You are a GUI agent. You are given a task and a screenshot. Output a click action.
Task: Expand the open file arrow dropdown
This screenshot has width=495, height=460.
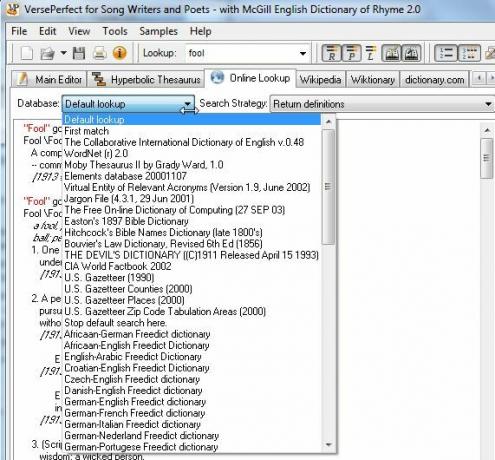[63, 53]
